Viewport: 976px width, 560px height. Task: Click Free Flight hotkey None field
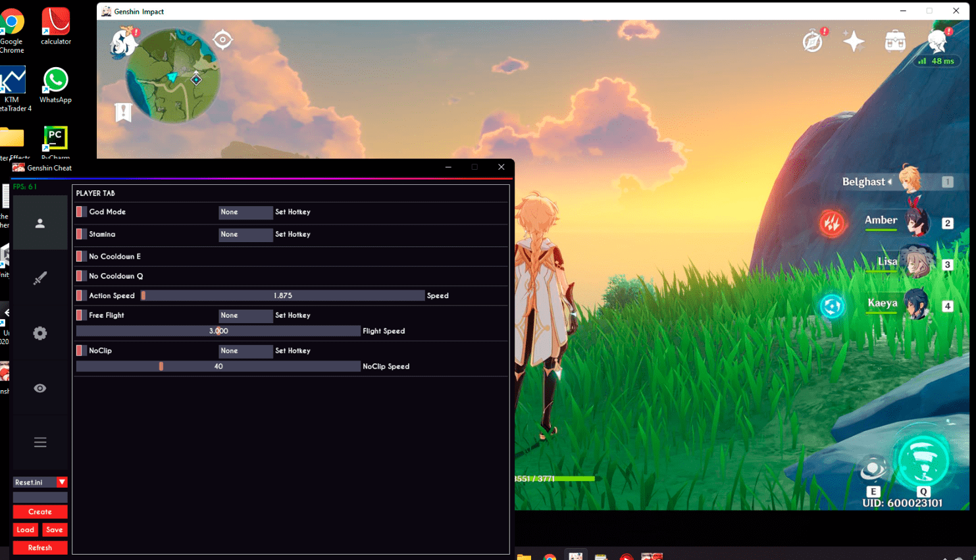click(245, 316)
